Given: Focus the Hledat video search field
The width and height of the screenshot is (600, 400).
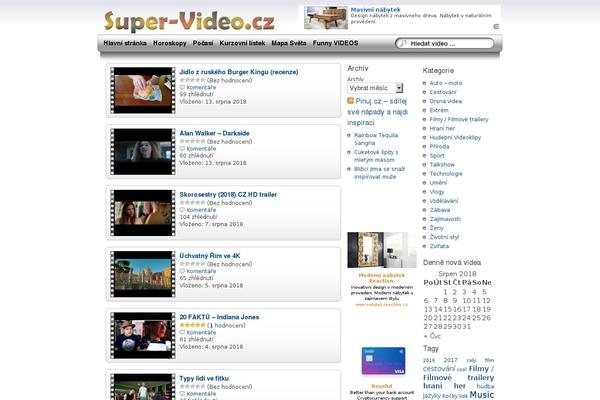Looking at the screenshot, I should (445, 44).
